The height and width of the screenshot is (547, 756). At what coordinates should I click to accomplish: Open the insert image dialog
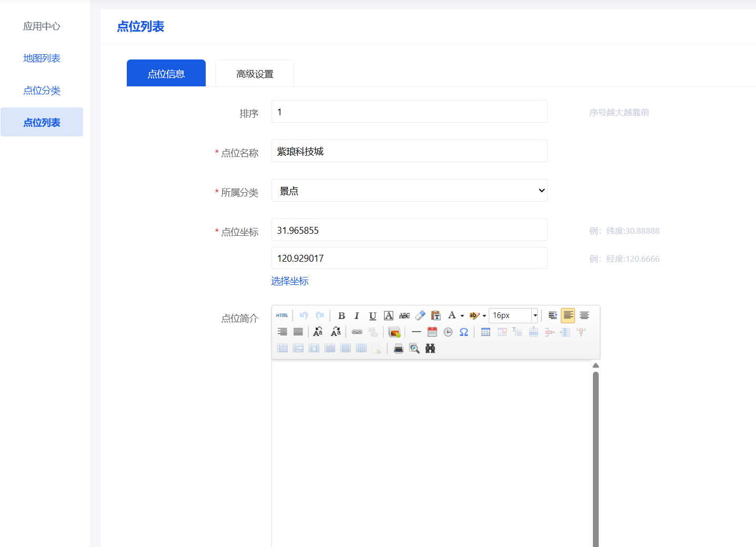(394, 332)
